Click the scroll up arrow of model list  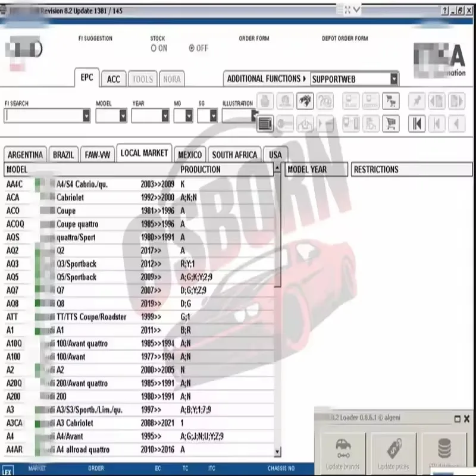(x=277, y=168)
